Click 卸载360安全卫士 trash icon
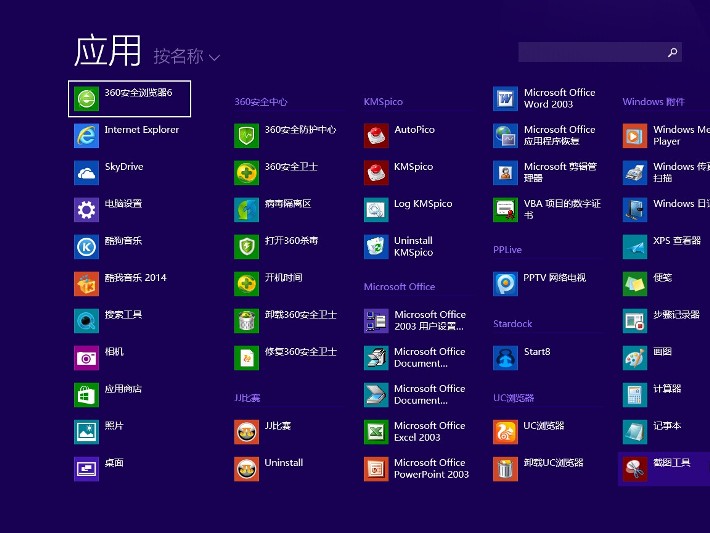 point(246,321)
